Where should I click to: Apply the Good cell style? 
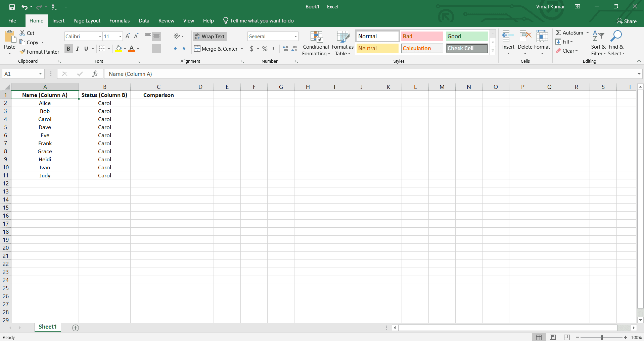click(x=466, y=36)
